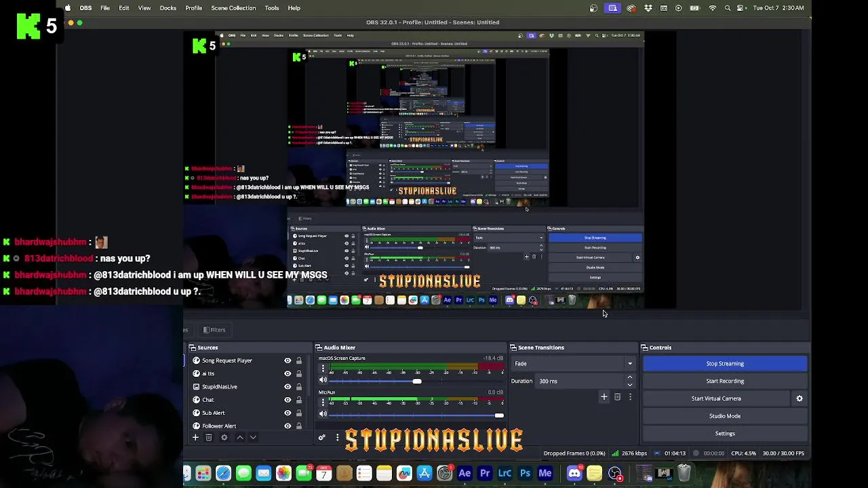Remove scene transition with trash icon

[x=617, y=397]
